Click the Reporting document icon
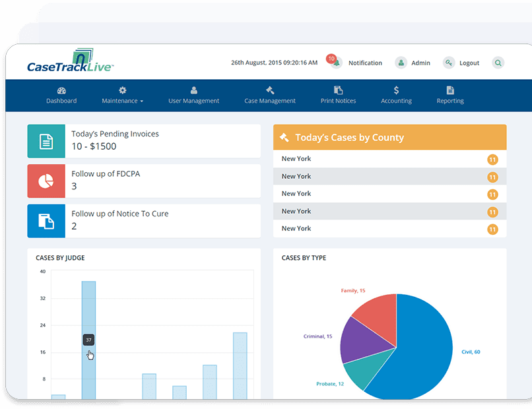Screen dimensions: 532x409 pyautogui.click(x=450, y=90)
